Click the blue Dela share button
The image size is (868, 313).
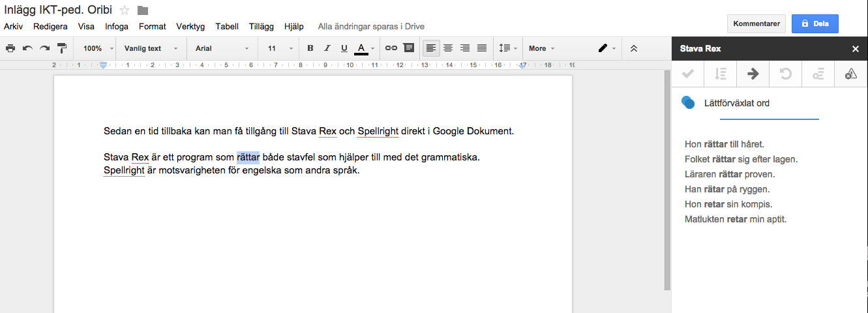point(815,23)
